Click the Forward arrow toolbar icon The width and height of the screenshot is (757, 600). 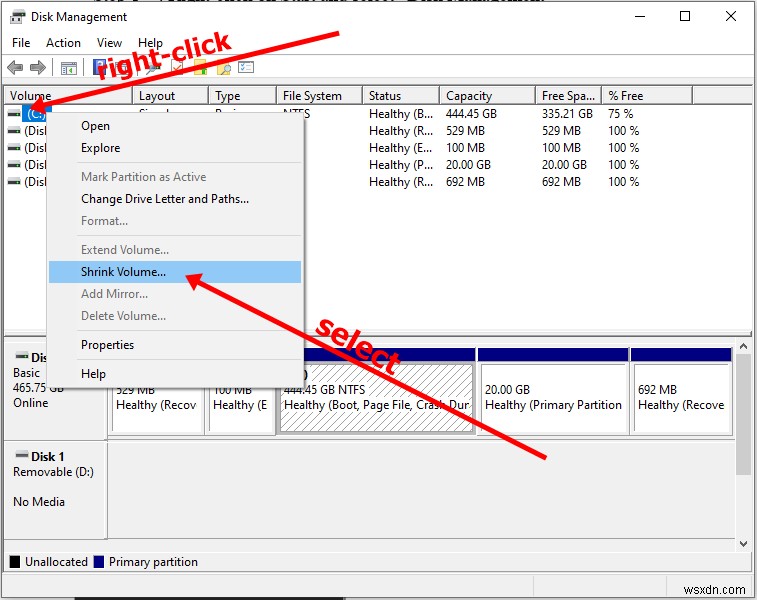click(x=38, y=68)
